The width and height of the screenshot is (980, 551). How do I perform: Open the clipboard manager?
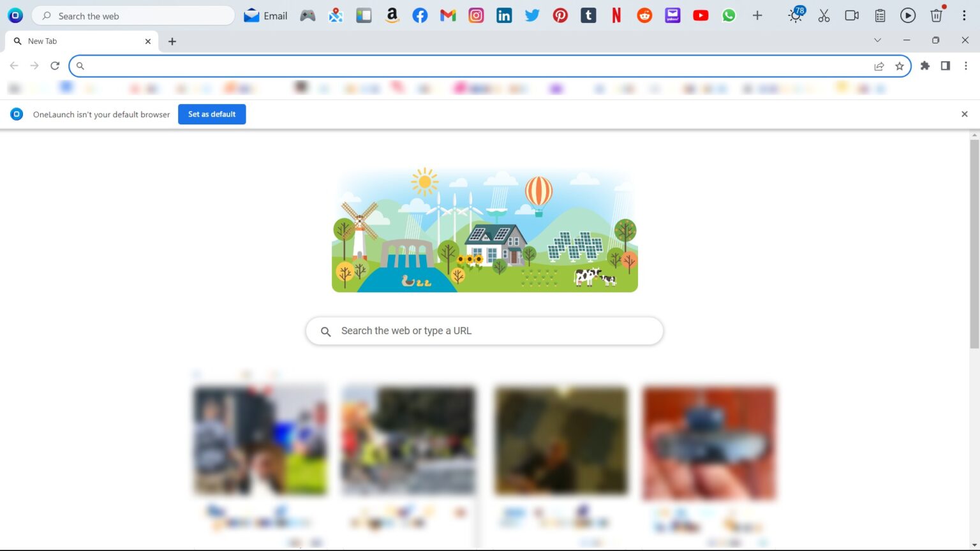(880, 15)
